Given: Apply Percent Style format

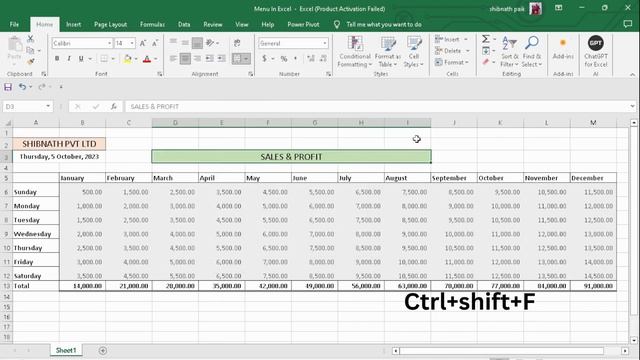Looking at the screenshot, I should click(x=284, y=59).
